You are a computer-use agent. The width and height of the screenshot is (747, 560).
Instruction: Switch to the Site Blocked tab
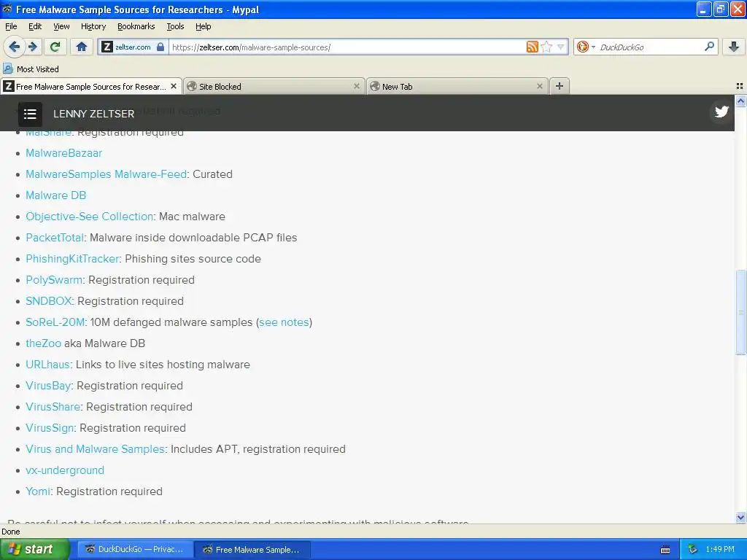(x=274, y=86)
